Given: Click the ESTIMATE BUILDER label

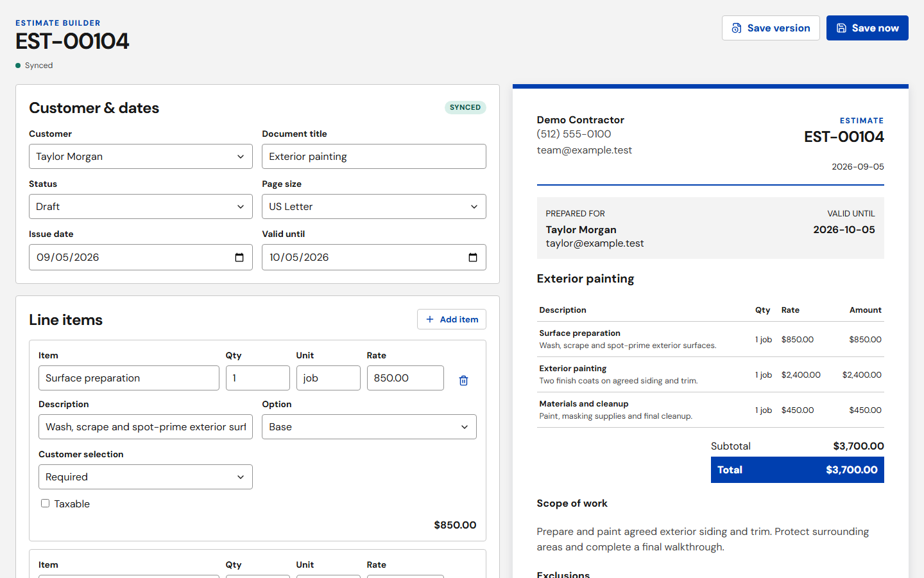Looking at the screenshot, I should tap(58, 23).
